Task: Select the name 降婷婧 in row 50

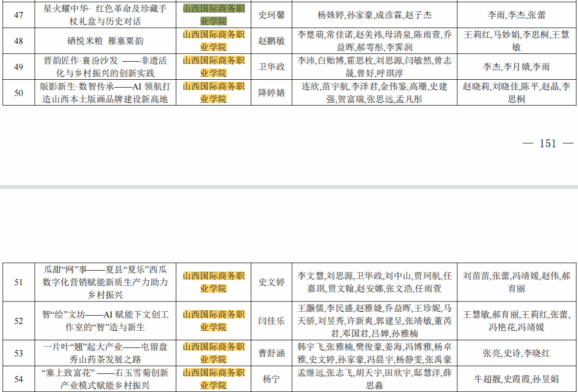Action: coord(271,93)
